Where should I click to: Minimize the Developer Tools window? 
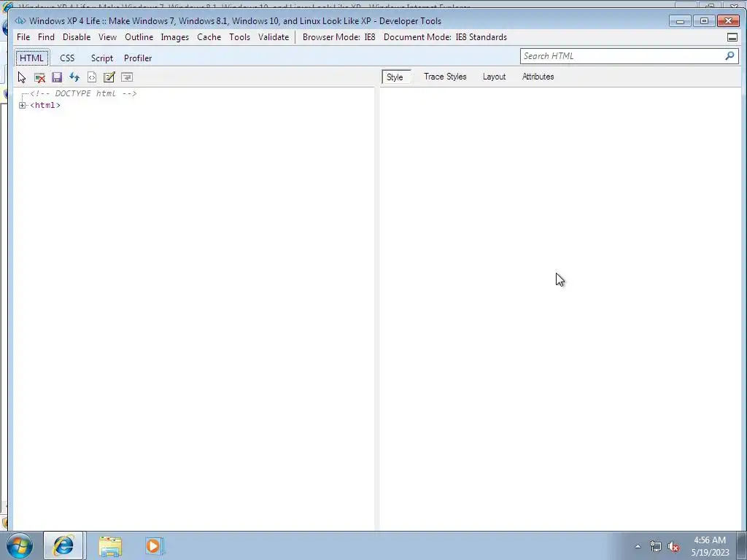680,21
